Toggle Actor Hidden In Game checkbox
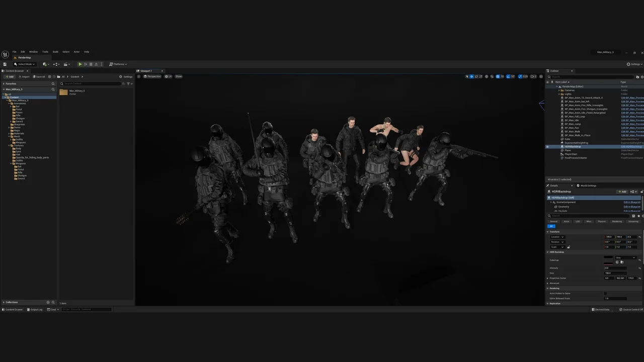The height and width of the screenshot is (362, 644). pyautogui.click(x=605, y=293)
